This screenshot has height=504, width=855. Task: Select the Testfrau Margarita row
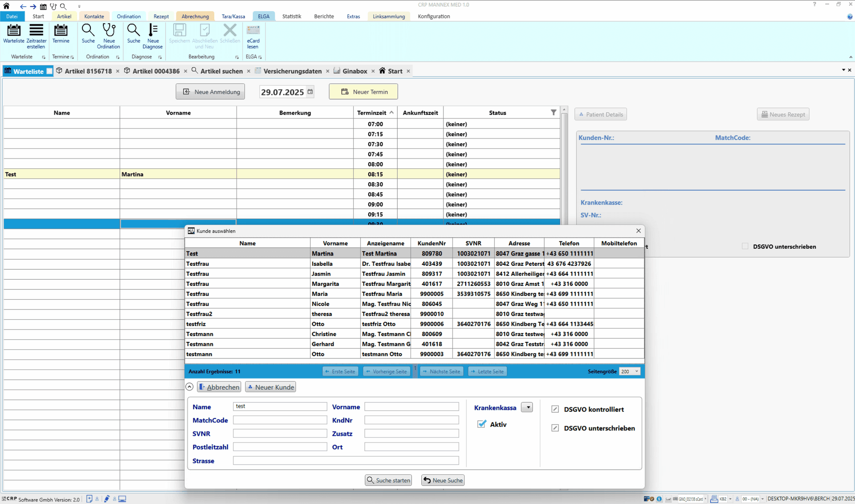[414, 284]
